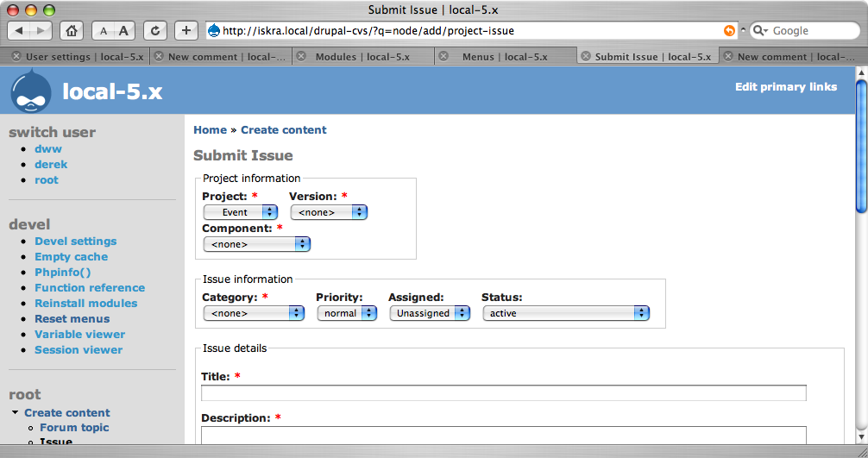Close the first New comment tab

point(159,56)
